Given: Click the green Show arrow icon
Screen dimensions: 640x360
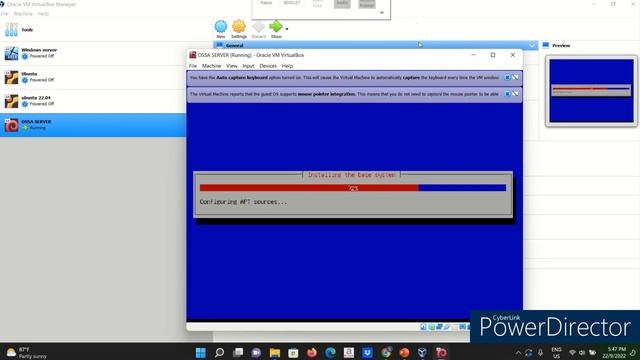Looking at the screenshot, I should click(x=276, y=27).
